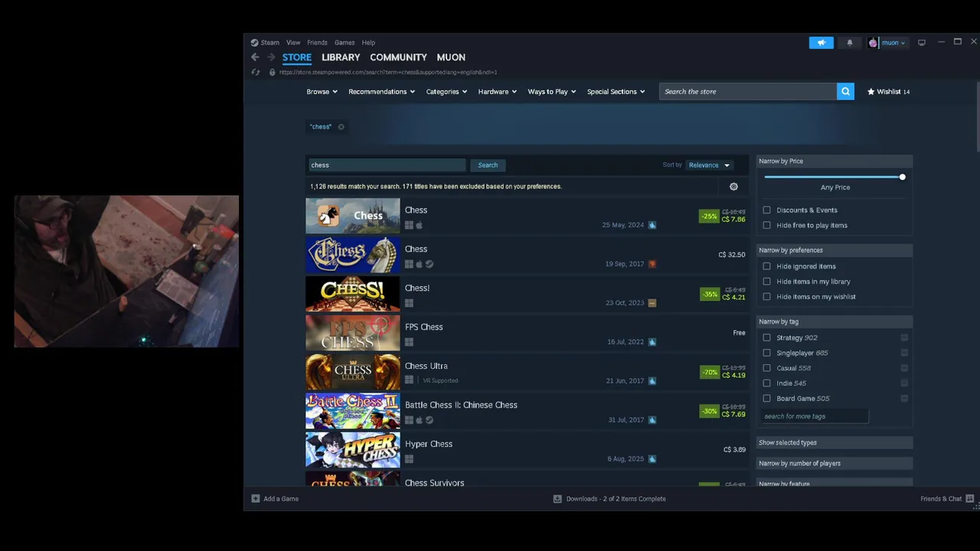The height and width of the screenshot is (551, 980).
Task: Click the magnifier search store button
Action: [x=845, y=92]
